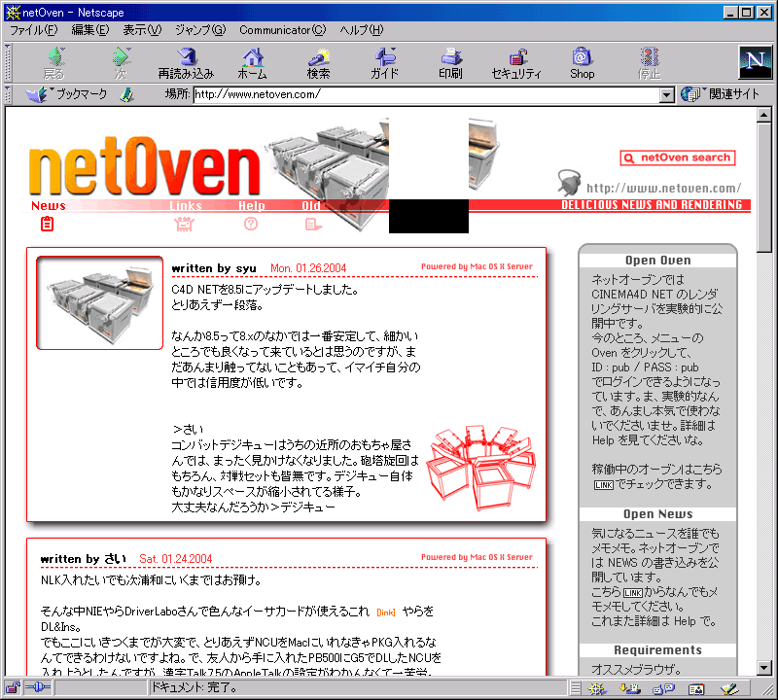The width and height of the screenshot is (778, 700).
Task: Open Newsgroups from the component bar
Action: tap(663, 688)
